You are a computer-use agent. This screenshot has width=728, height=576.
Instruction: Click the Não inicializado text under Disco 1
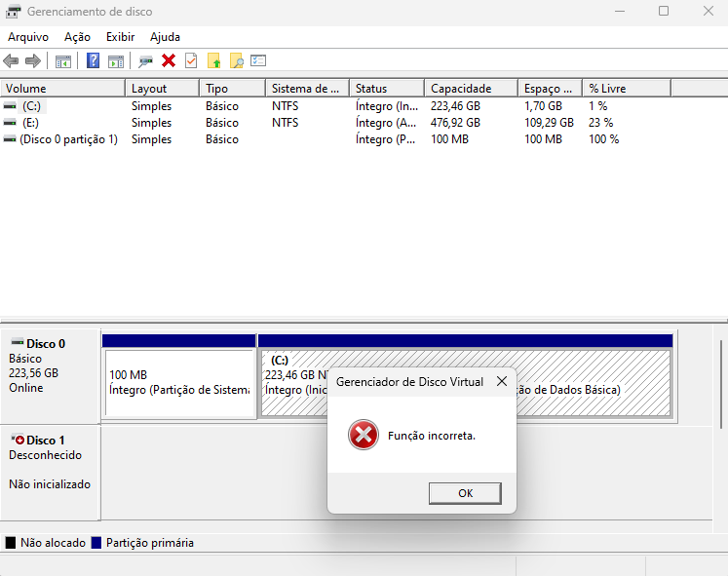pyautogui.click(x=50, y=484)
